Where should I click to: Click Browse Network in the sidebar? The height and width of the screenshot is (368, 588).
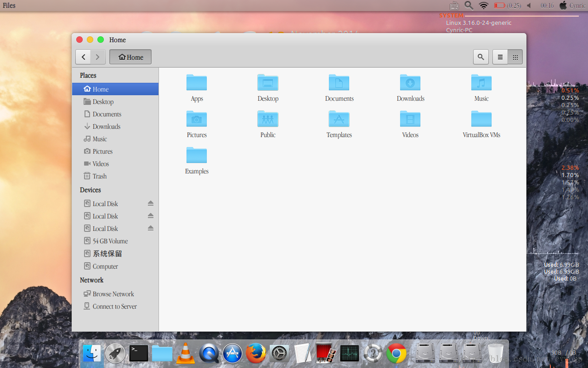[x=115, y=294]
